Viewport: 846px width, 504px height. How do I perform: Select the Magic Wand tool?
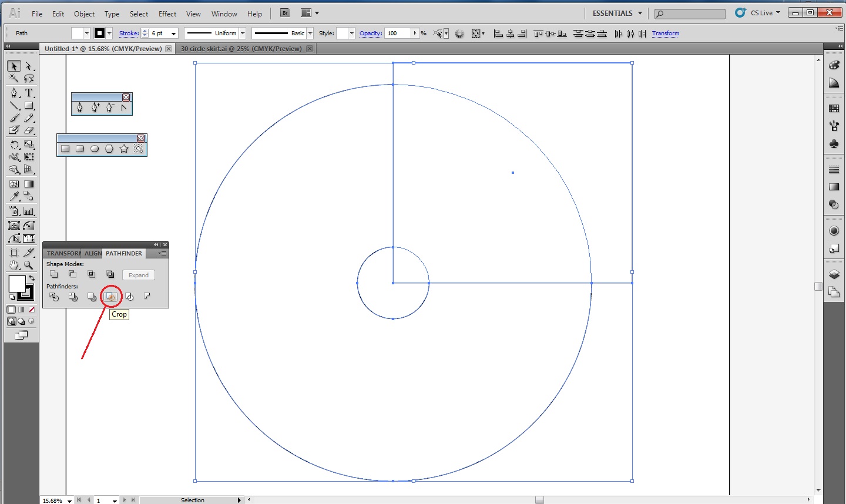click(14, 79)
